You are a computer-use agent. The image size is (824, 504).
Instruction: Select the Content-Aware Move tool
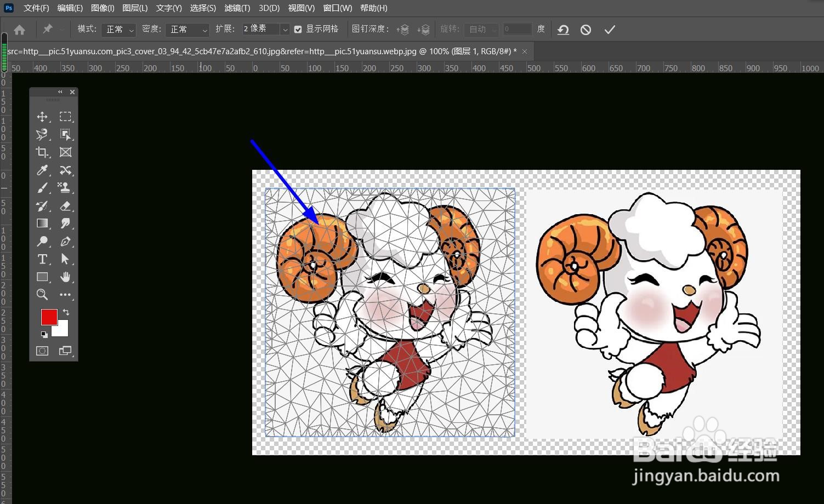65,170
